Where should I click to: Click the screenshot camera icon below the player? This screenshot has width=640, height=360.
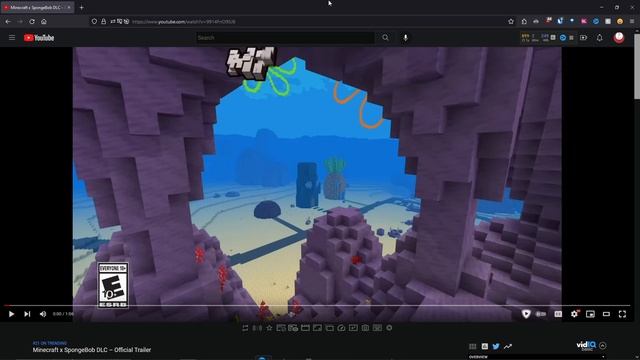pyautogui.click(x=365, y=328)
